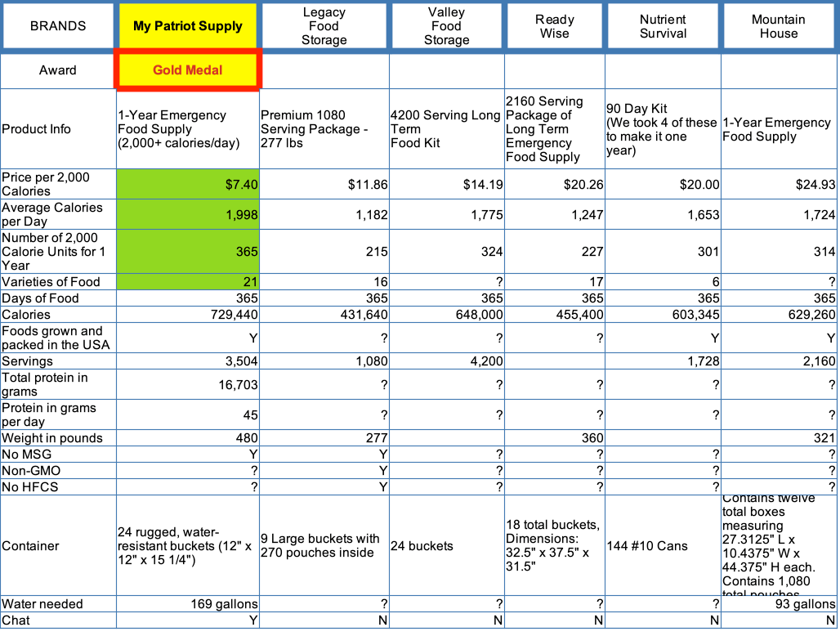Select the green 21 varieties cell
Image resolution: width=840 pixels, height=636 pixels.
point(187,282)
